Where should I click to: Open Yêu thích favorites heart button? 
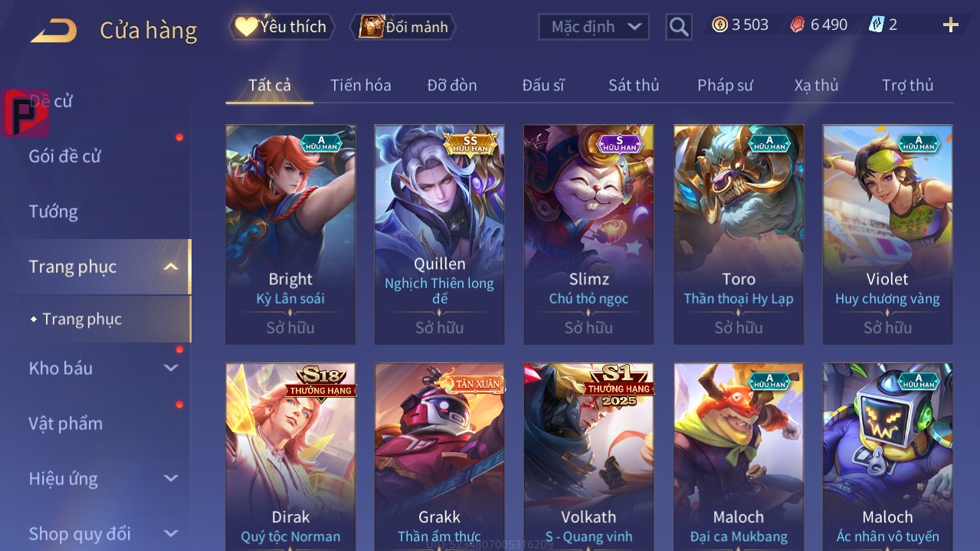(283, 27)
